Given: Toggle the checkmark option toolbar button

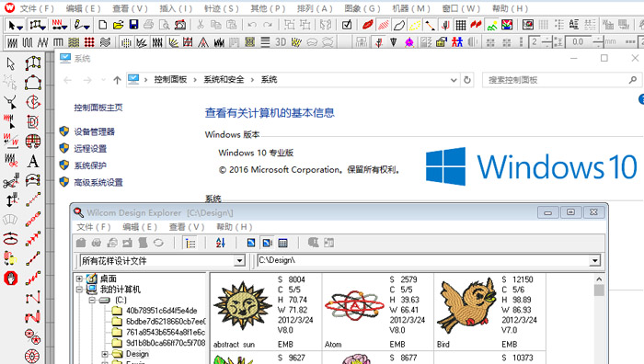Looking at the screenshot, I should [347, 25].
